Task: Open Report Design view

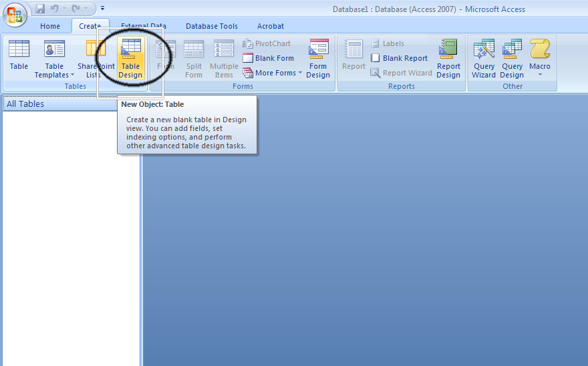Action: click(x=448, y=59)
